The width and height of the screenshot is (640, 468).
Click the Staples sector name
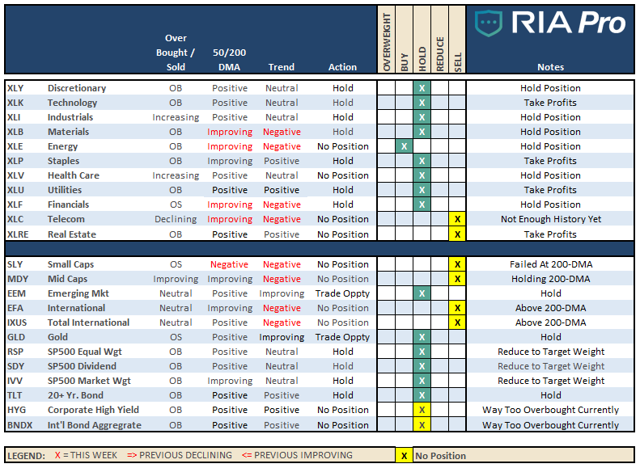63,161
